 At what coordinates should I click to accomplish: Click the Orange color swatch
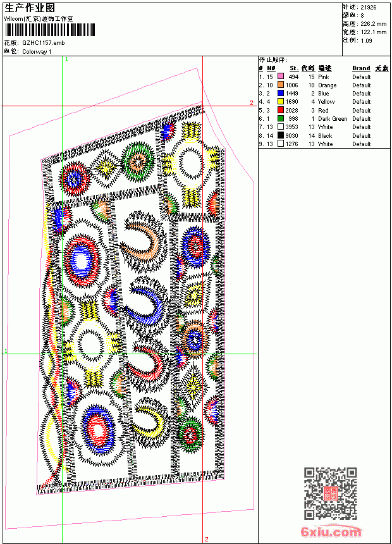[280, 85]
